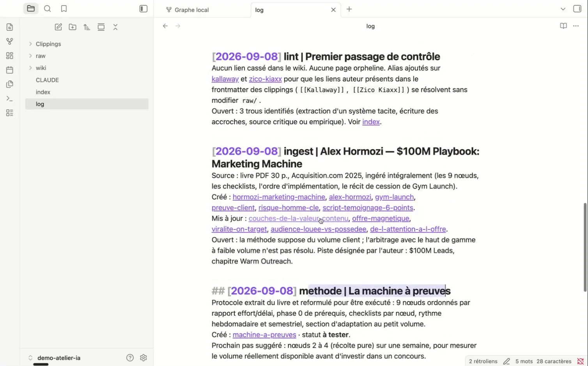Click the log note title
The height and width of the screenshot is (366, 588).
click(x=370, y=26)
